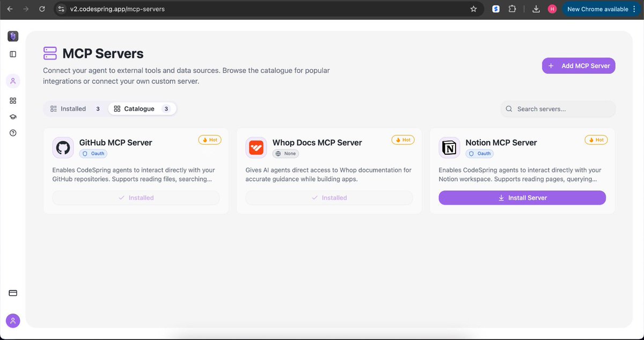The height and width of the screenshot is (340, 644).
Task: Click the Notion card description text
Action: tap(520, 175)
